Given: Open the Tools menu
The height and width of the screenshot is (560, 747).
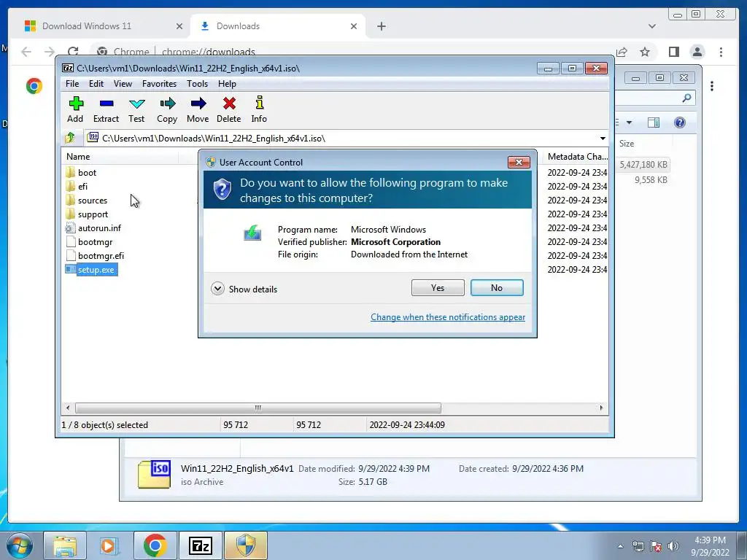Looking at the screenshot, I should pos(197,83).
